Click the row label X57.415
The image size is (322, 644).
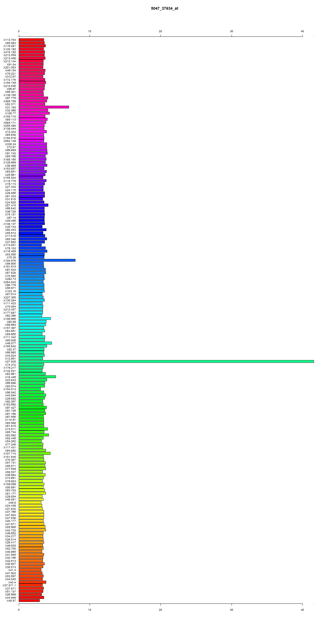pos(10,205)
